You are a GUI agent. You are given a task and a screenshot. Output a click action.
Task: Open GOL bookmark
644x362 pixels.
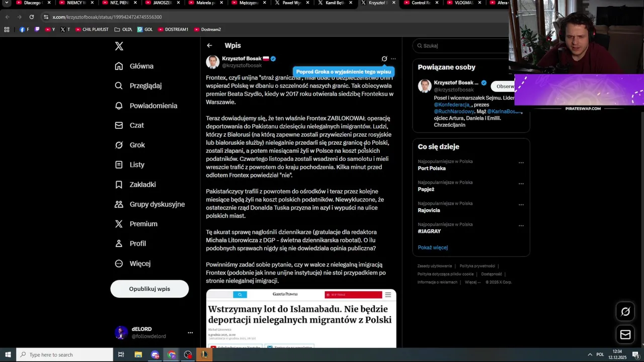coord(145,30)
